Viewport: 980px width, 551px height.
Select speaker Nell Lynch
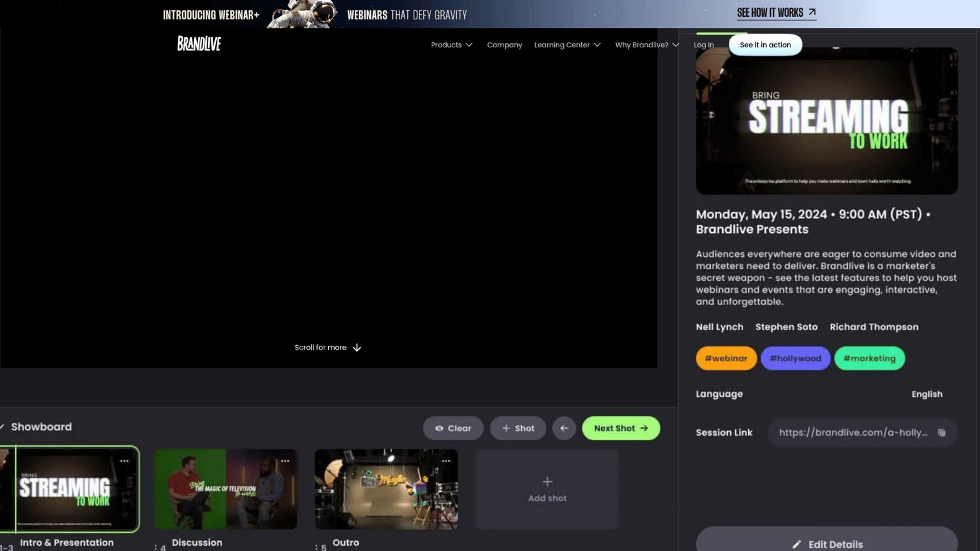719,327
